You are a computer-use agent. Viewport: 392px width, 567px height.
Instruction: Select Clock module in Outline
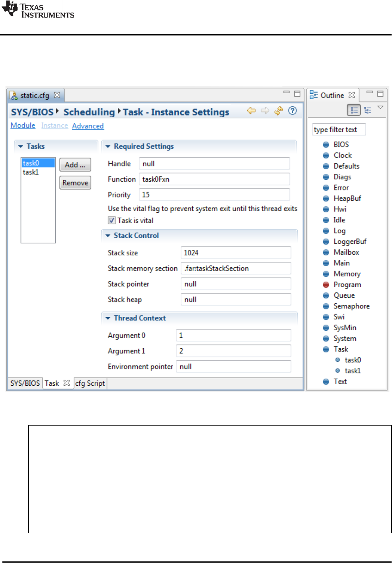(x=343, y=155)
